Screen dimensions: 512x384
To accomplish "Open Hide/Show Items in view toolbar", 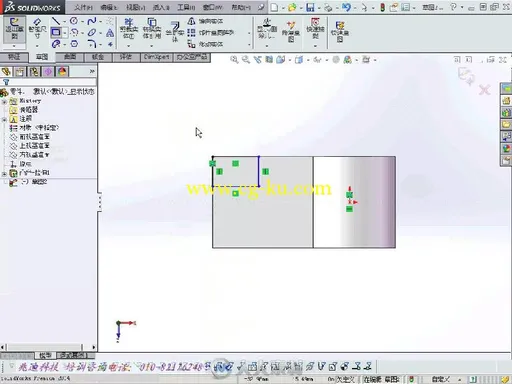I will pyautogui.click(x=317, y=60).
